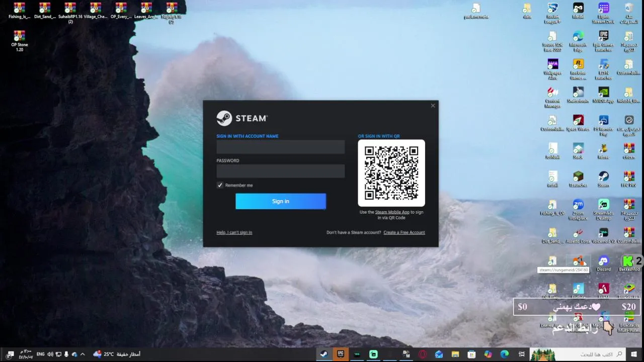Viewport: 644px width, 362px height.
Task: Open the Opera GX taskbar icon
Action: pyautogui.click(x=423, y=354)
